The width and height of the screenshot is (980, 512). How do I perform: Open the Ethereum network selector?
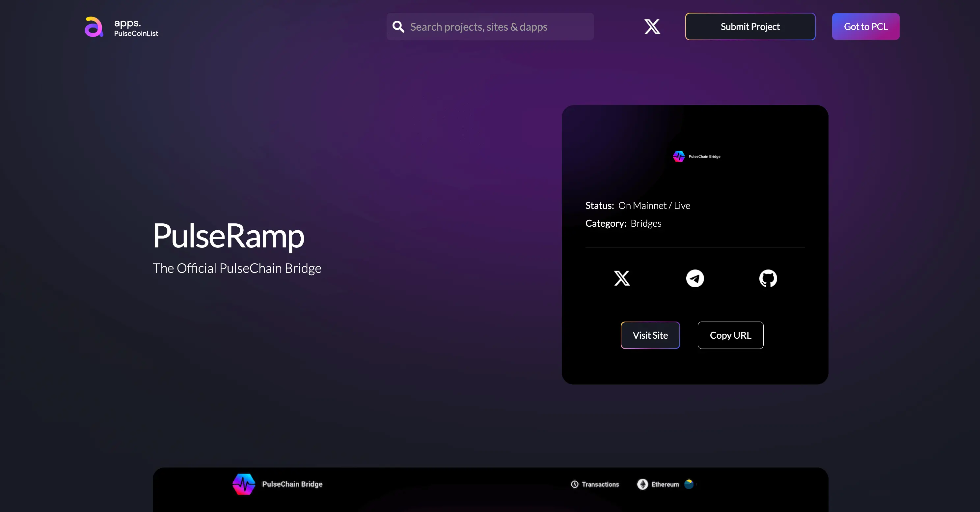click(664, 484)
